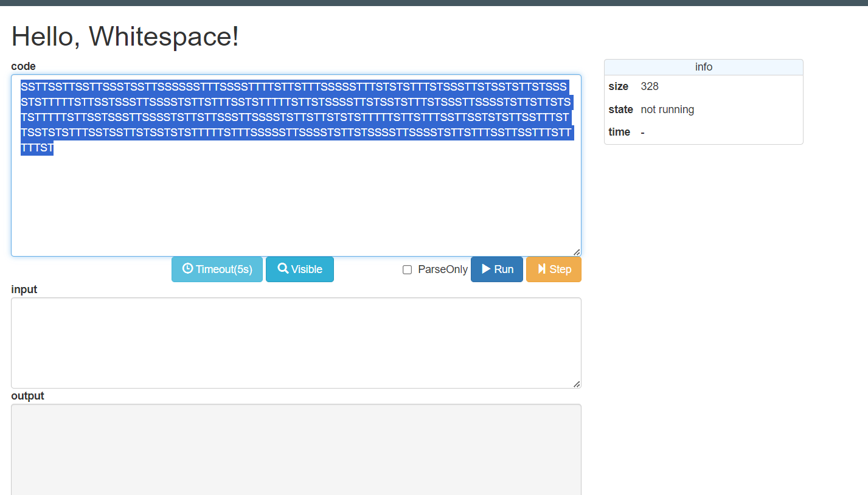
Task: Click the info panel header
Action: 703,67
